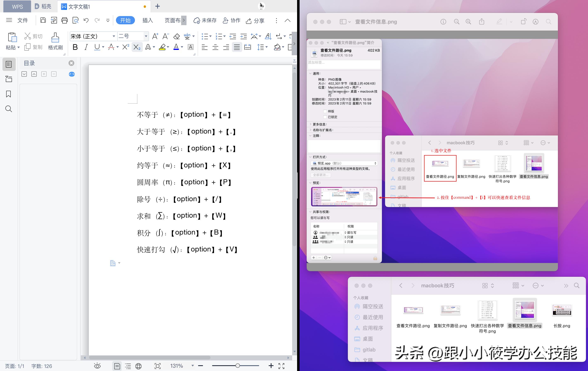Toggle center text alignment

pyautogui.click(x=215, y=47)
